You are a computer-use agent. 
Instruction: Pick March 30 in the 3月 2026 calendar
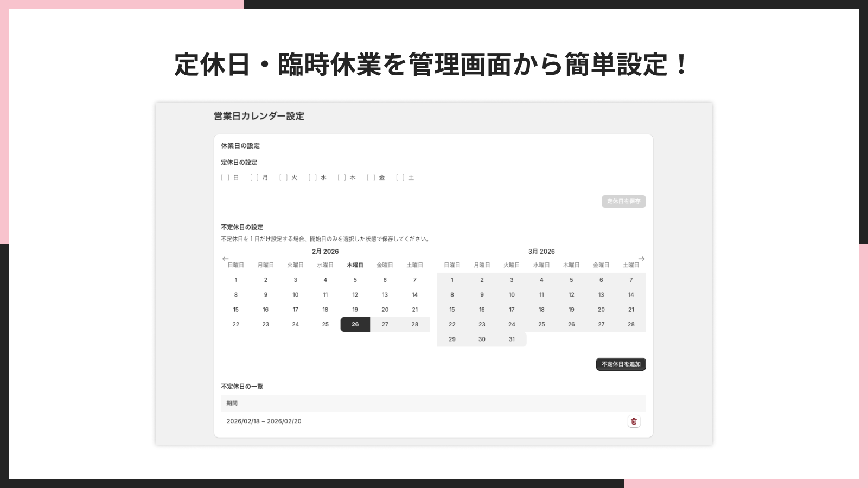482,339
